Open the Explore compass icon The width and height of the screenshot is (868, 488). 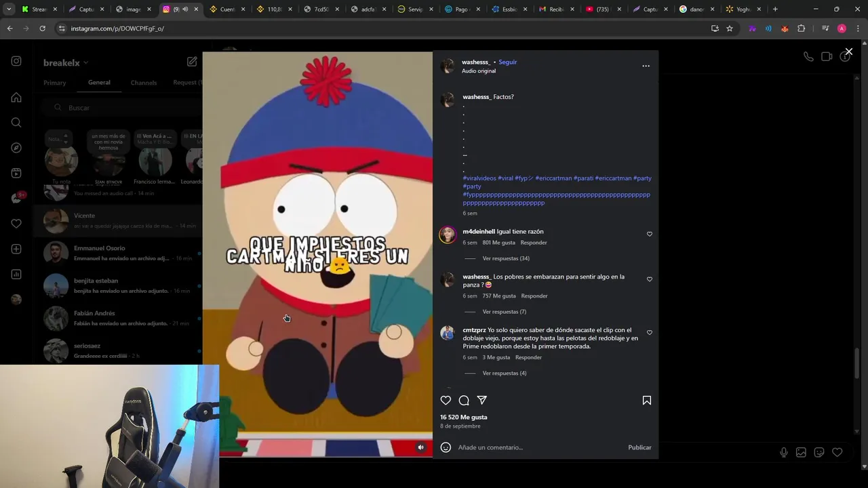pos(16,148)
